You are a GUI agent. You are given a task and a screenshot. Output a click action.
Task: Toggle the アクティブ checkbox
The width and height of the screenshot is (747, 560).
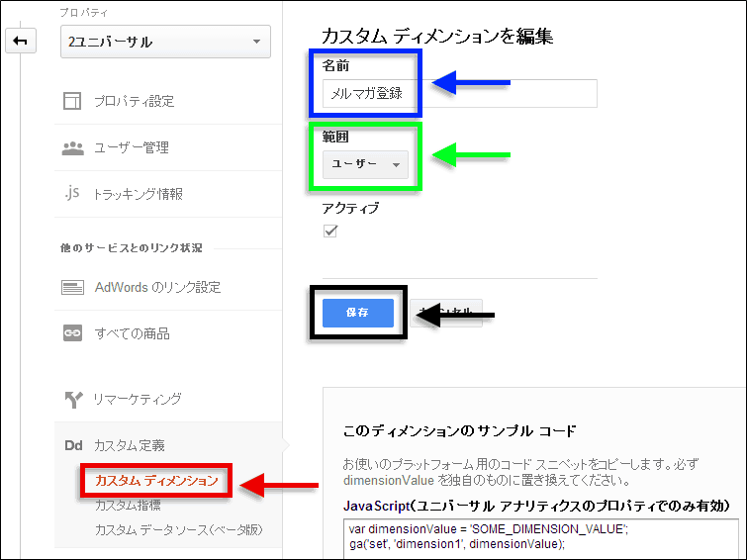point(330,232)
